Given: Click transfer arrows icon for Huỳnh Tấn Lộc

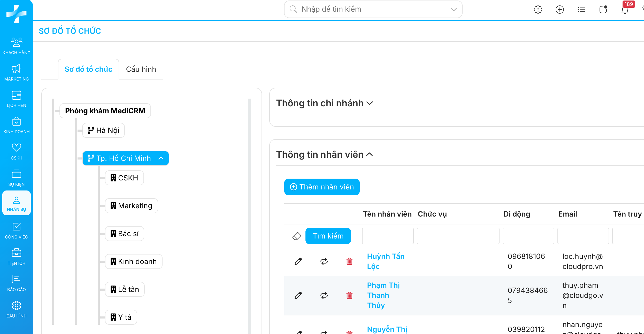Looking at the screenshot, I should pyautogui.click(x=324, y=261).
